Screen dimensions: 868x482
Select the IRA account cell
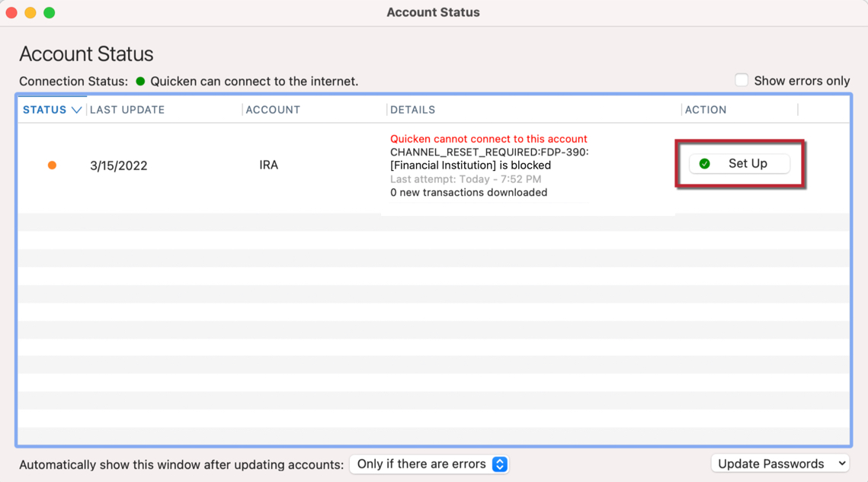point(268,165)
